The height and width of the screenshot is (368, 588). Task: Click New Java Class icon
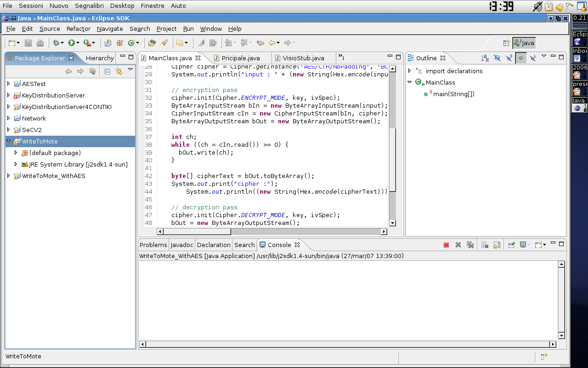coord(131,43)
